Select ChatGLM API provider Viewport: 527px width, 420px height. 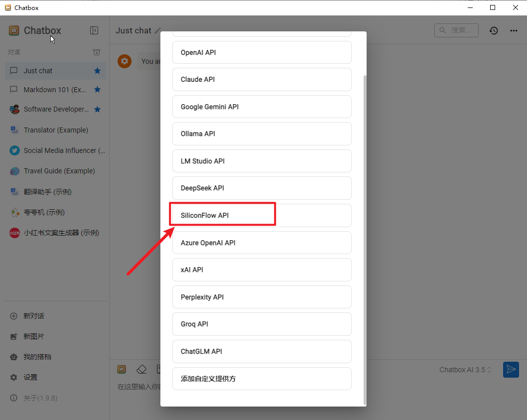pyautogui.click(x=262, y=351)
